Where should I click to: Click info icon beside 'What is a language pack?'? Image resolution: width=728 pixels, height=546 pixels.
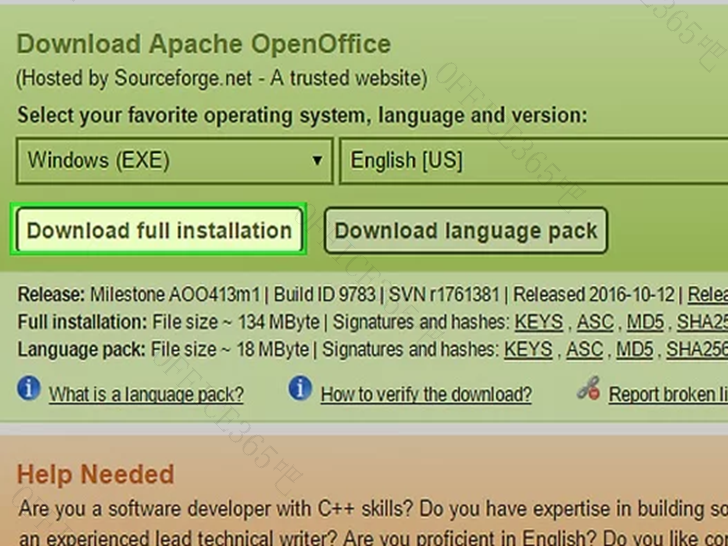(x=29, y=388)
